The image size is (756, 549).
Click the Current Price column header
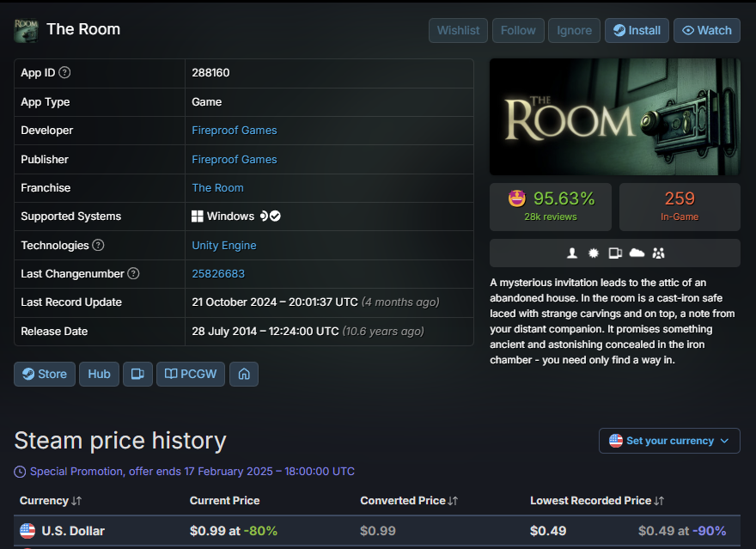click(225, 501)
